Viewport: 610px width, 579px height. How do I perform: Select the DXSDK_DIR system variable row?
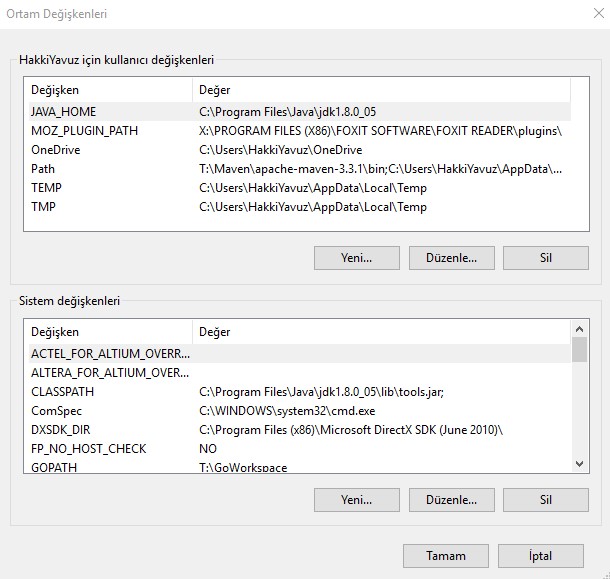point(300,430)
